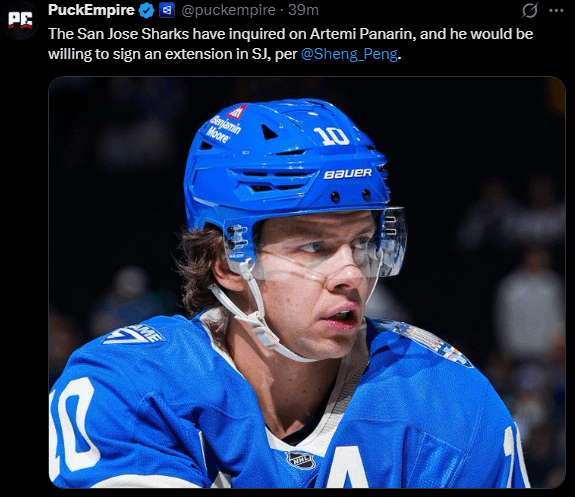Open the PuckEmpire profile avatar
Viewport: 575px width, 497px height.
pyautogui.click(x=21, y=20)
